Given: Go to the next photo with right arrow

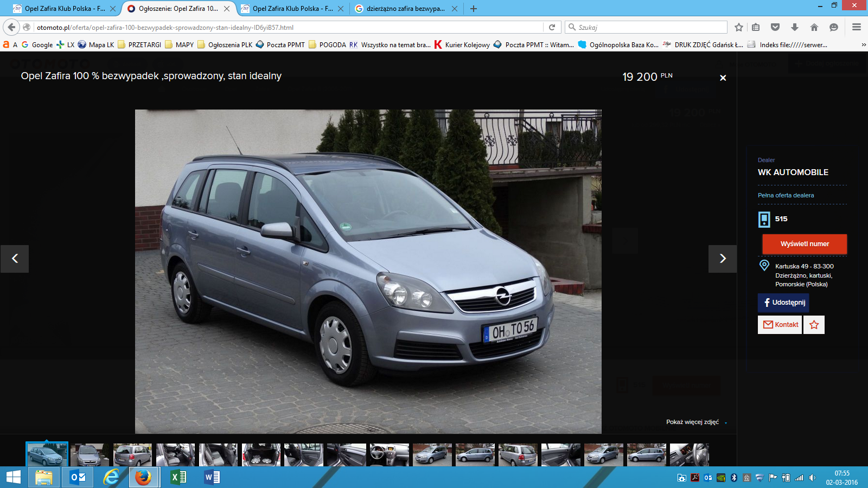Looking at the screenshot, I should 722,259.
